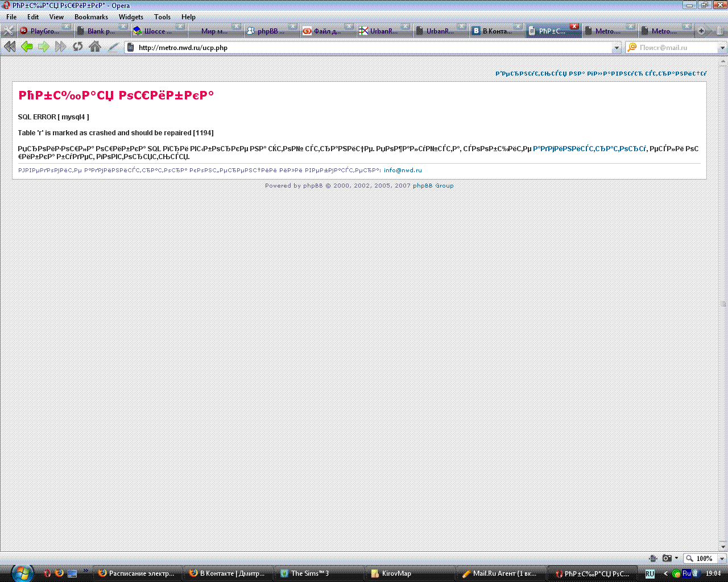Open the phpBB Group footer link
The image size is (728, 582).
pos(433,186)
